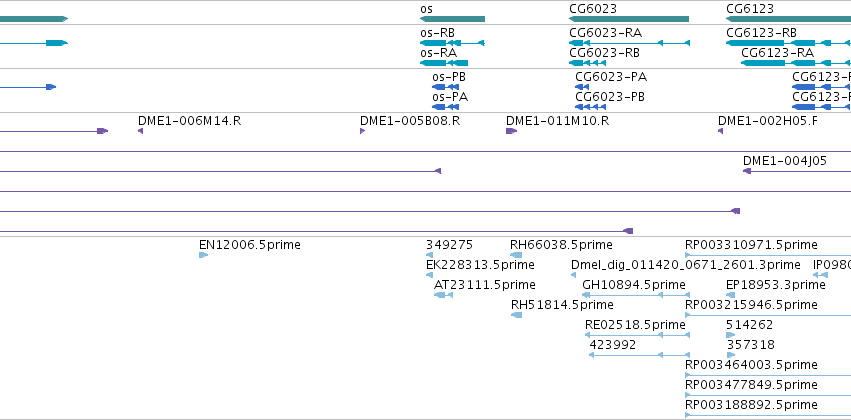Select the AT23111.5prime EST
851x420 pixels.
[x=443, y=295]
